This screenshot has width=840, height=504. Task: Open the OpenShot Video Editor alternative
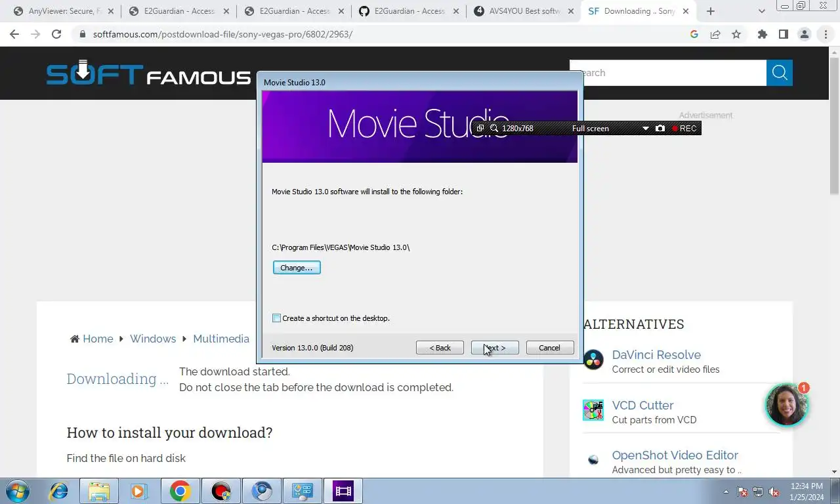coord(675,455)
